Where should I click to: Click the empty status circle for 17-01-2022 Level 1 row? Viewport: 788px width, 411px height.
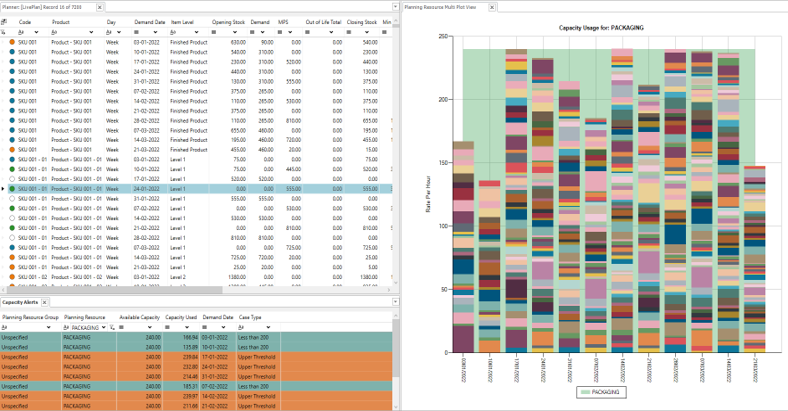point(12,179)
